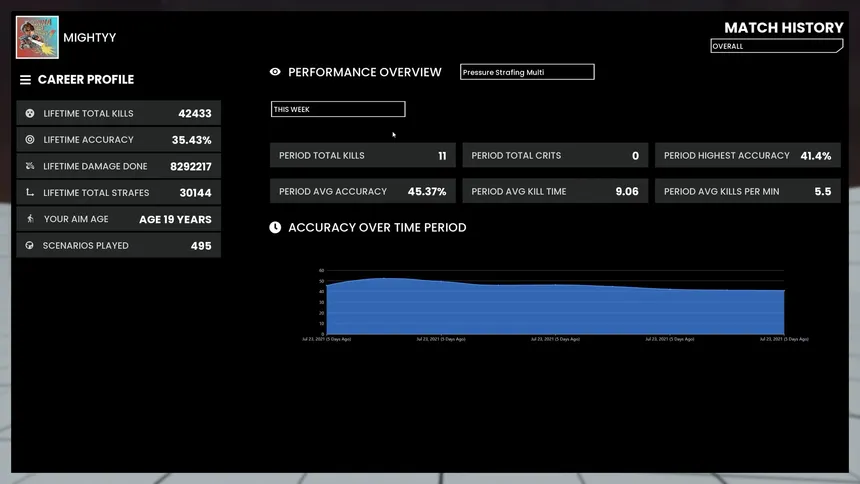Click the Lifetime Damage Done icon

point(30,166)
